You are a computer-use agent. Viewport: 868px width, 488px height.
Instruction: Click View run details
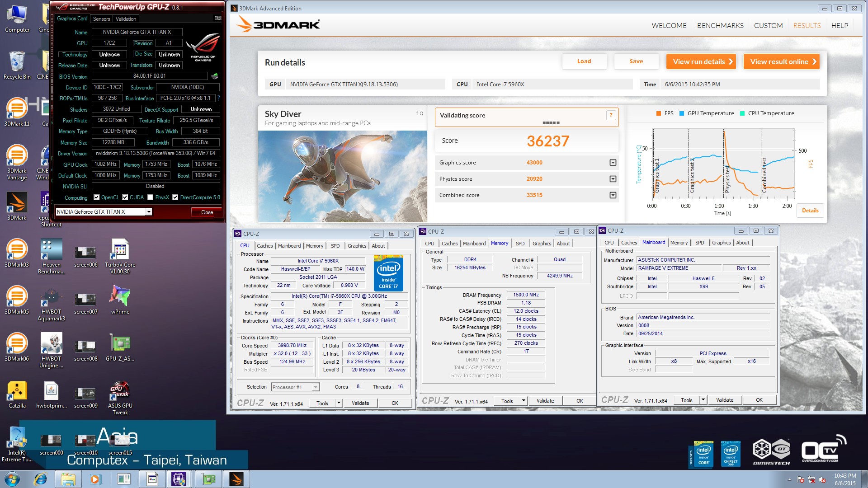701,61
